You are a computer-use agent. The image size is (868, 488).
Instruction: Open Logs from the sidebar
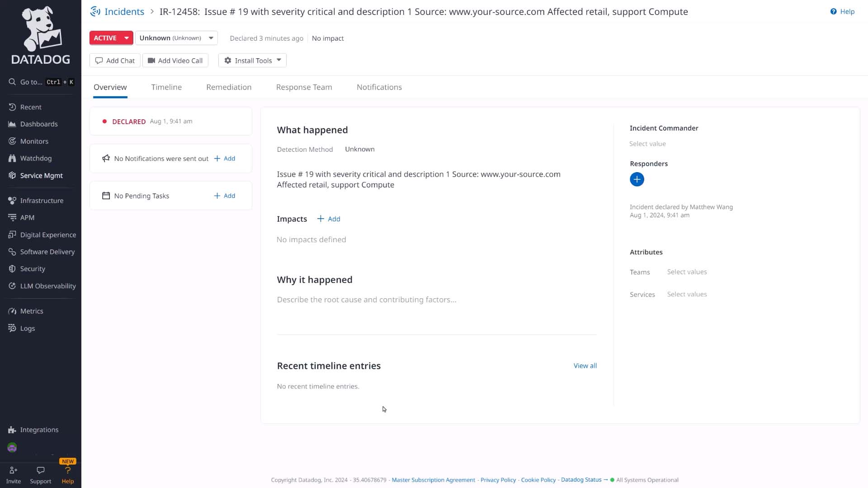27,328
